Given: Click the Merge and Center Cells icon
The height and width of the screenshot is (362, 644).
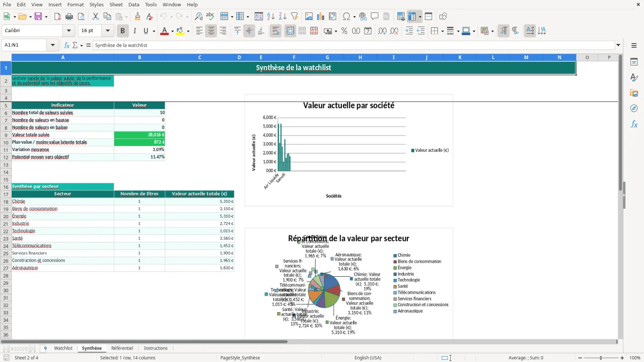Looking at the screenshot, I should tap(290, 31).
